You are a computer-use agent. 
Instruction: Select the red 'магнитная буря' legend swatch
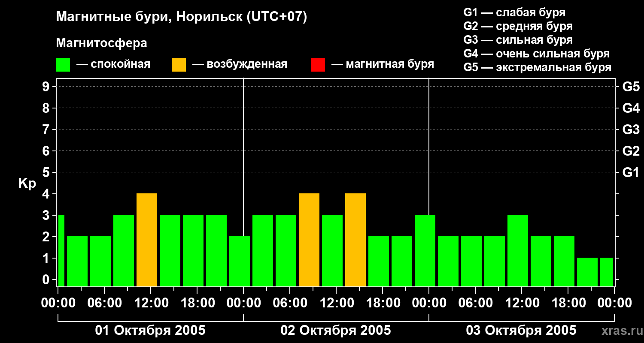click(318, 65)
